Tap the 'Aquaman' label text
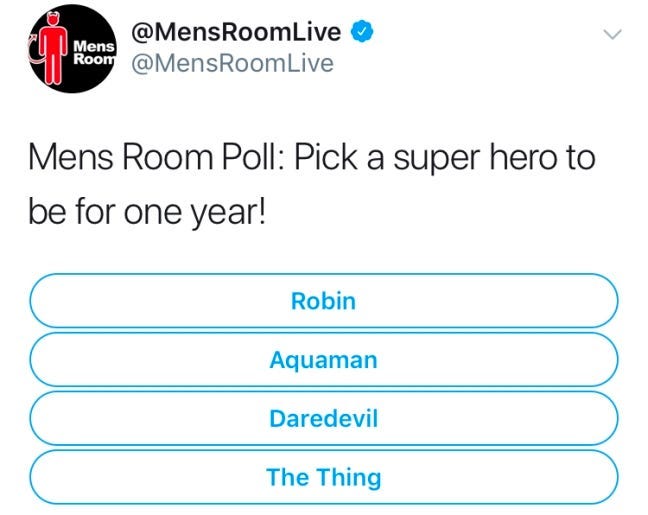The height and width of the screenshot is (515, 648). tap(323, 359)
